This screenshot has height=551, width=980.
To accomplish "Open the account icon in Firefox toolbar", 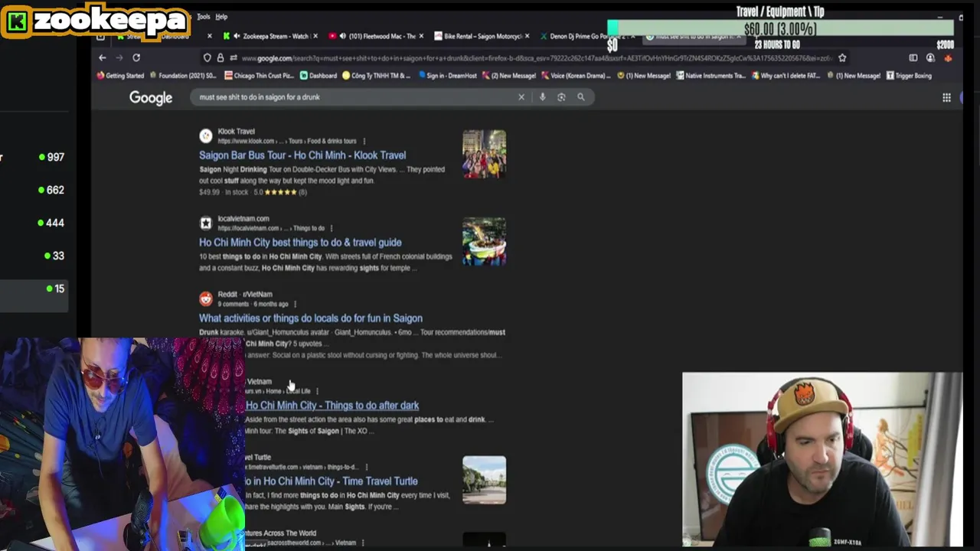I will pyautogui.click(x=930, y=58).
